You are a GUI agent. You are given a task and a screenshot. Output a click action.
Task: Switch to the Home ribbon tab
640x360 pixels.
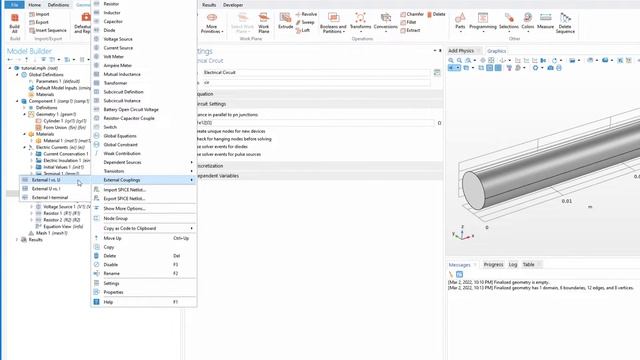[35, 5]
